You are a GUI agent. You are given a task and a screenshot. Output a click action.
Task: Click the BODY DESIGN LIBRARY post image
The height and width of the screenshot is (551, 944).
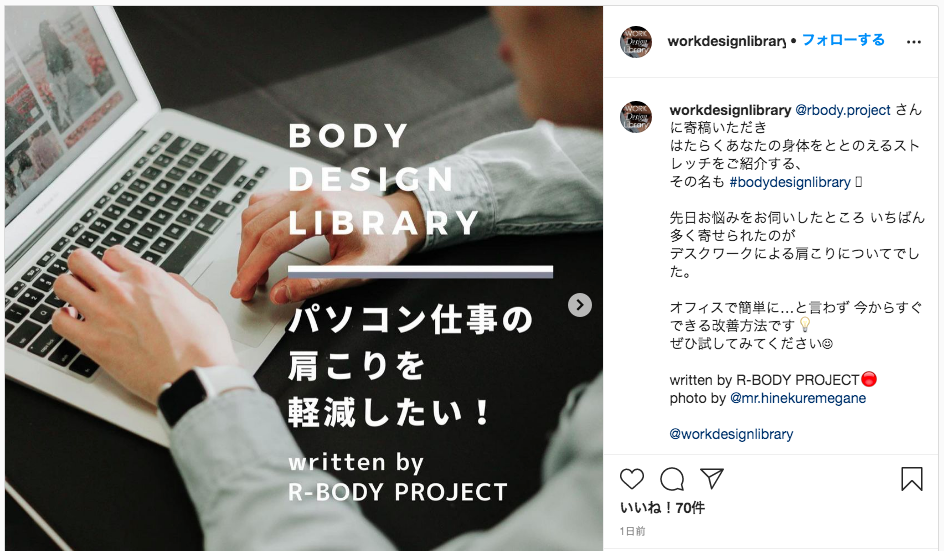click(304, 278)
